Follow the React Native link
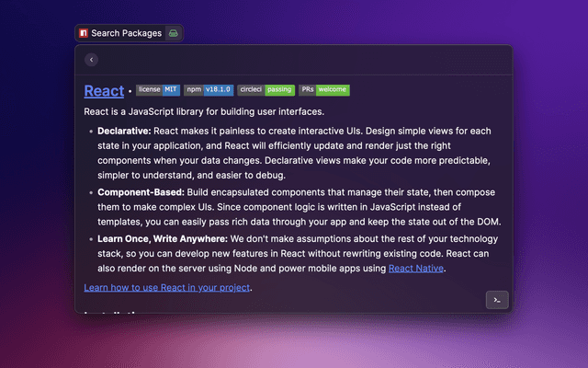 [x=415, y=269]
